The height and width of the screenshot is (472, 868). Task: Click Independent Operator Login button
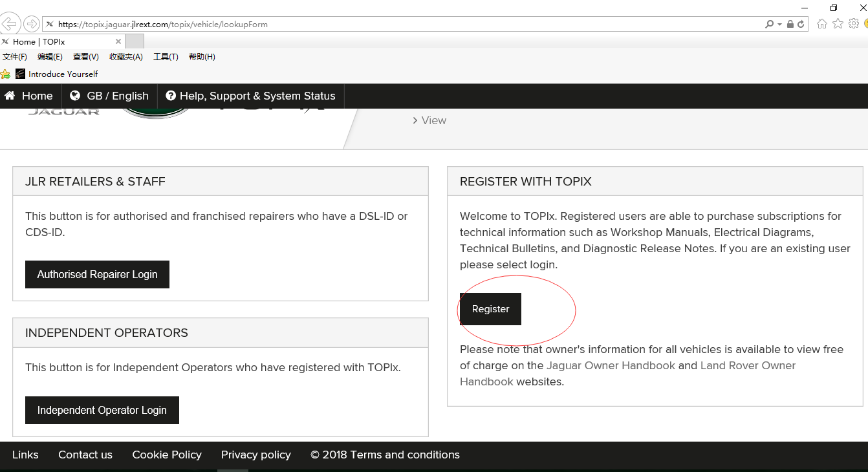(x=102, y=410)
